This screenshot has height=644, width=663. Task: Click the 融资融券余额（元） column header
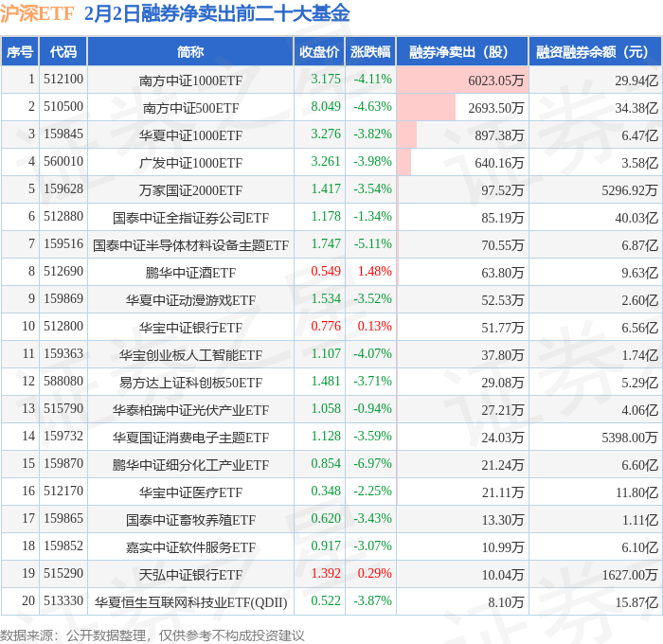click(x=595, y=52)
